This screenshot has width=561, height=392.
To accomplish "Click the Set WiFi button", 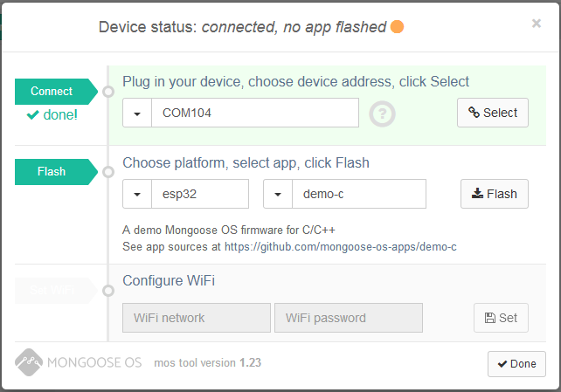I will (501, 318).
